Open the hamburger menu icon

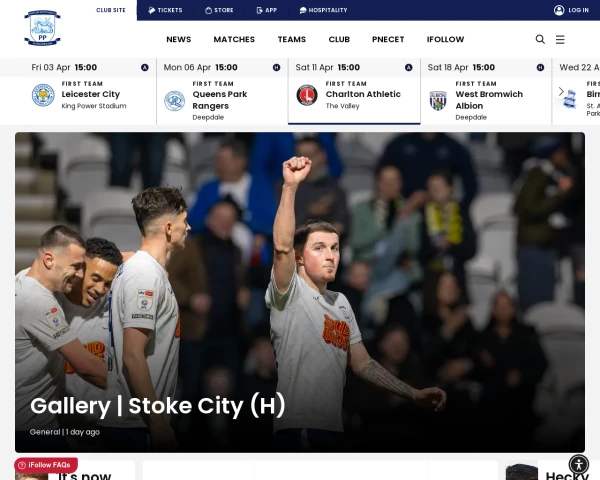click(560, 39)
